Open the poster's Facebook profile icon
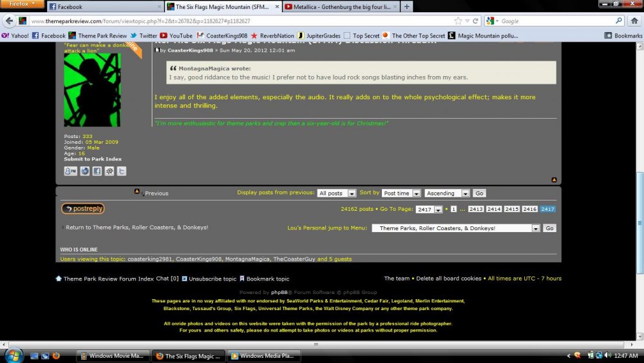644x363 pixels. (x=97, y=171)
